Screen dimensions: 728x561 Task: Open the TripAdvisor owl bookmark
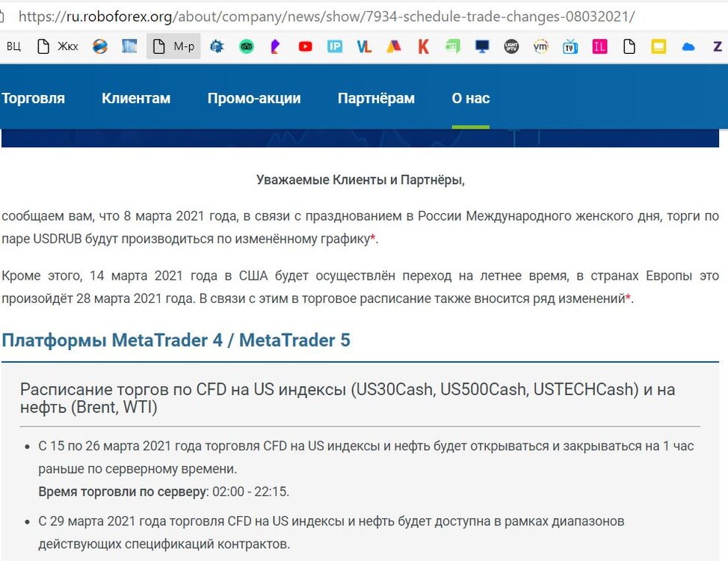pyautogui.click(x=247, y=46)
